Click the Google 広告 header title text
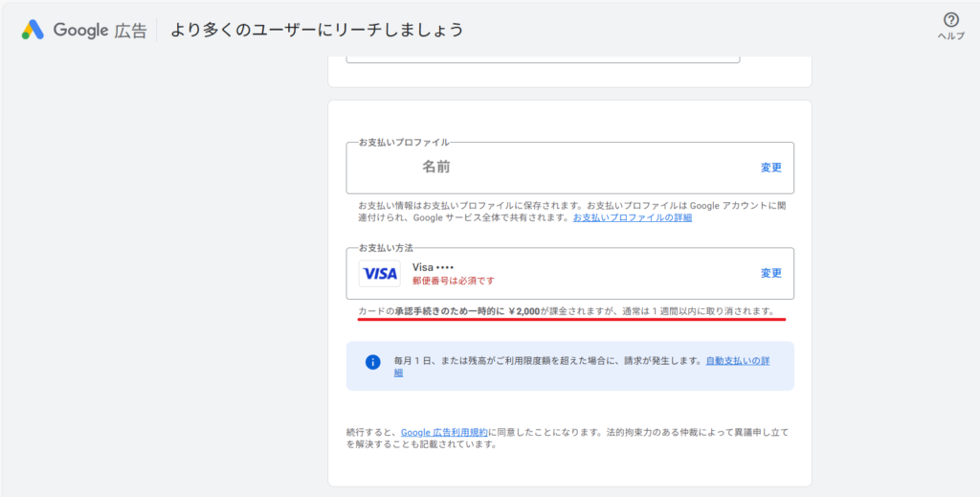Viewport: 980px width, 497px height. click(x=100, y=30)
